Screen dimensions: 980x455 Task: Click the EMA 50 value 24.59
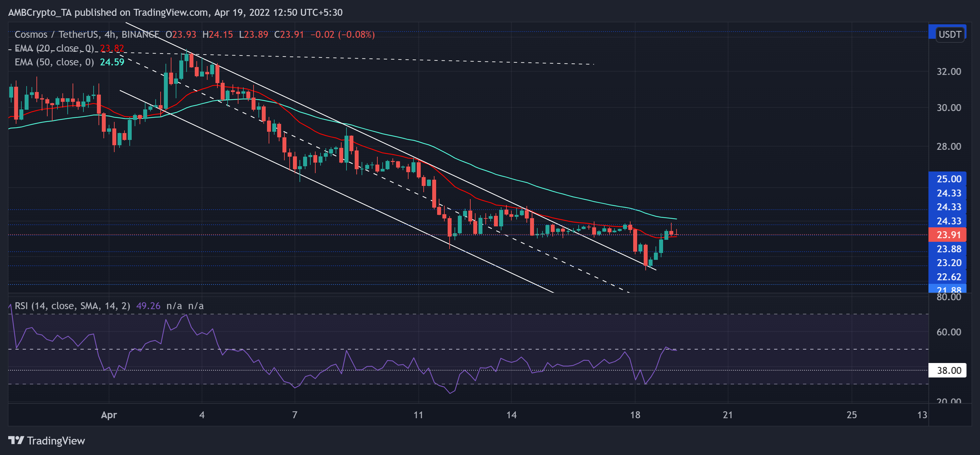click(112, 62)
